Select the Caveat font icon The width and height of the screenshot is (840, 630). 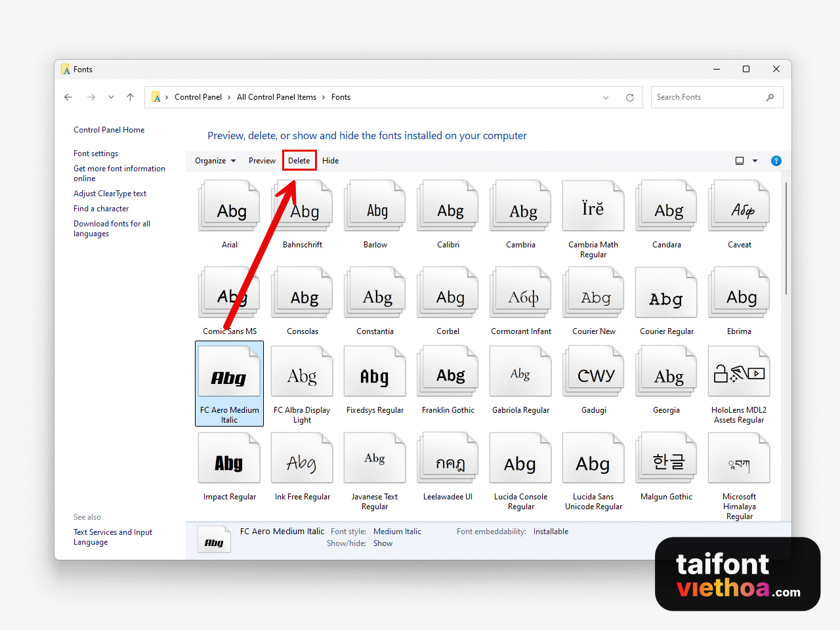coord(739,209)
